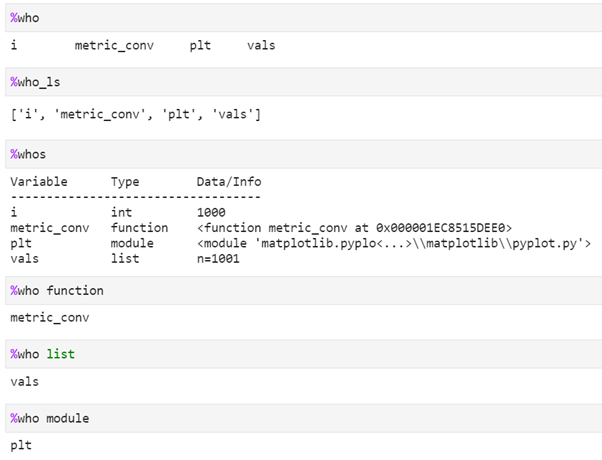
Task: Click the 'Variable' column header
Action: pos(39,181)
